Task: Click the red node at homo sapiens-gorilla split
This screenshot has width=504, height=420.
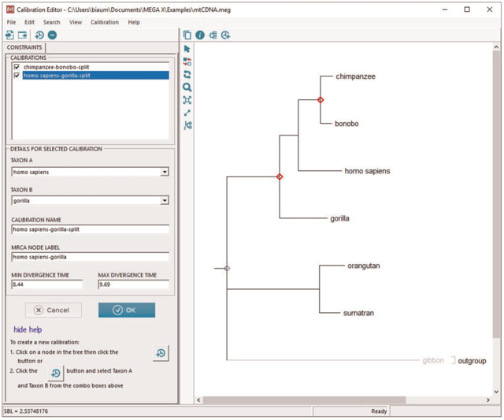Action: coord(280,177)
